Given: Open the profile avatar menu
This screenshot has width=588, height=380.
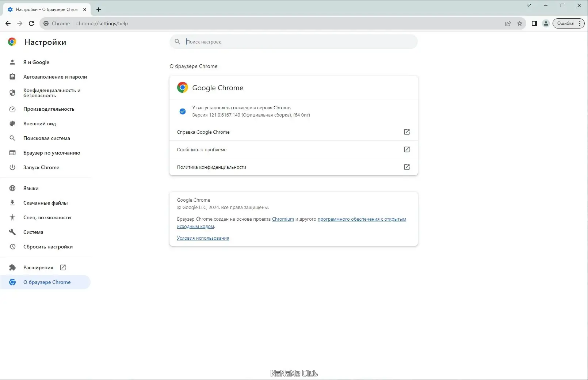Looking at the screenshot, I should (x=546, y=23).
